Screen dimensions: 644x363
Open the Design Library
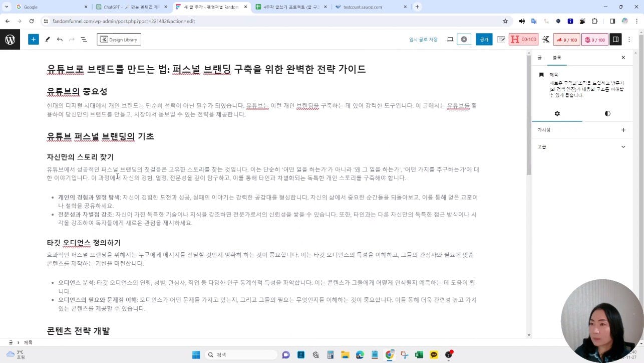[119, 40]
